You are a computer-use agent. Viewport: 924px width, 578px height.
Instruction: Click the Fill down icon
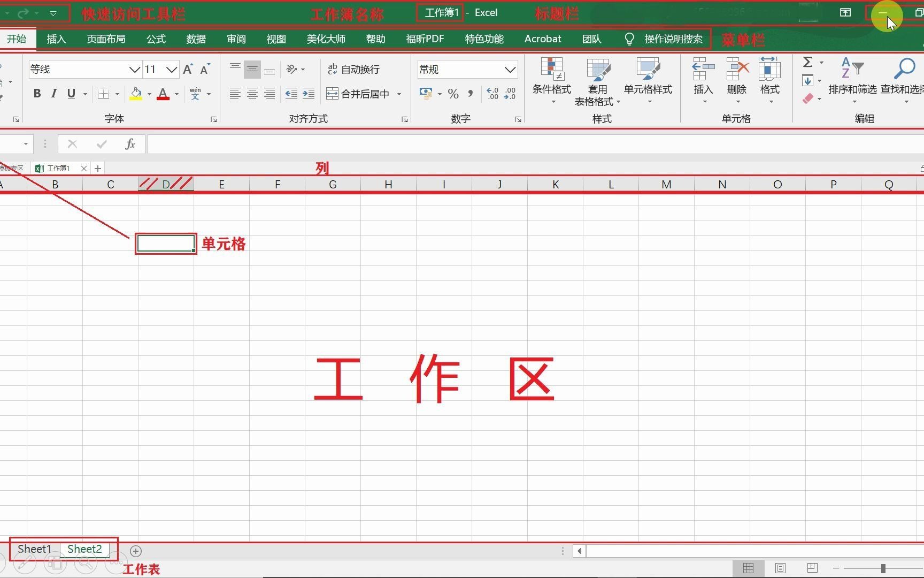click(x=808, y=81)
